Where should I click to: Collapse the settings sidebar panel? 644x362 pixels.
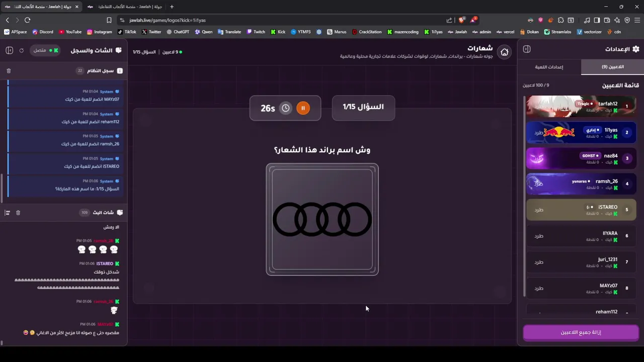pos(526,49)
